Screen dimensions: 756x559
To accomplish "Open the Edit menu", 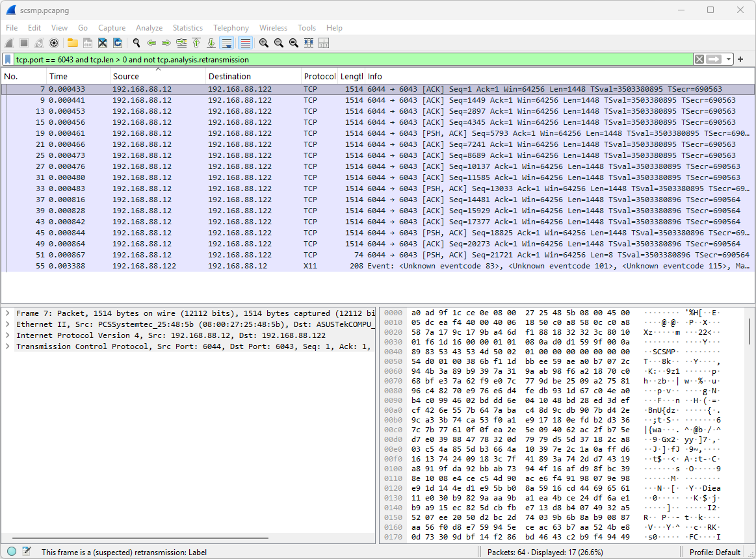I will pyautogui.click(x=34, y=28).
